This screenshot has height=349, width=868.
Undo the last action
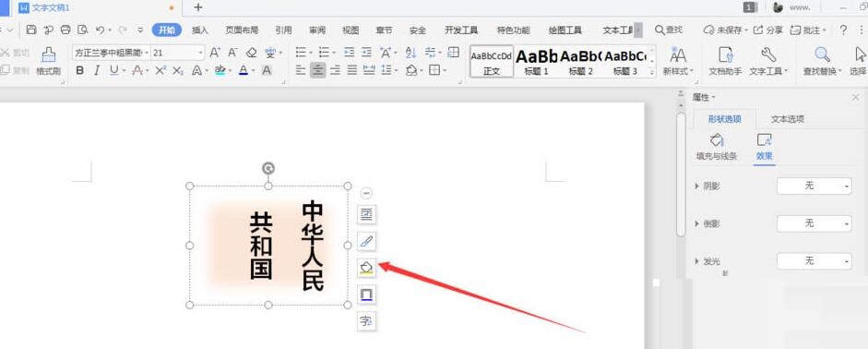pyautogui.click(x=100, y=30)
